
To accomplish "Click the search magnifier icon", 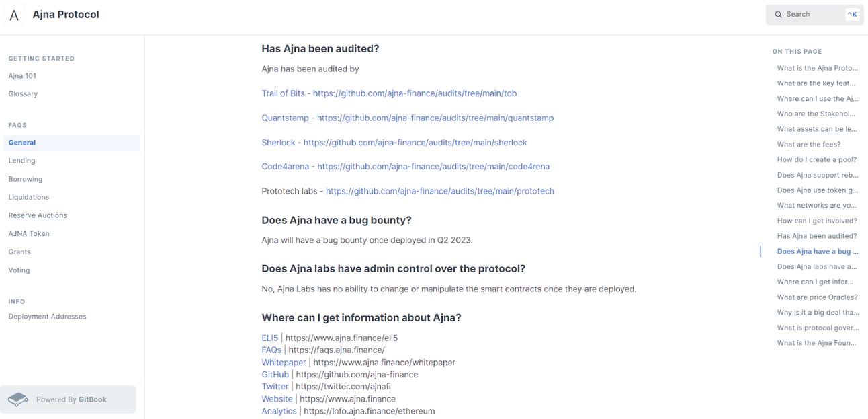I will coord(778,14).
